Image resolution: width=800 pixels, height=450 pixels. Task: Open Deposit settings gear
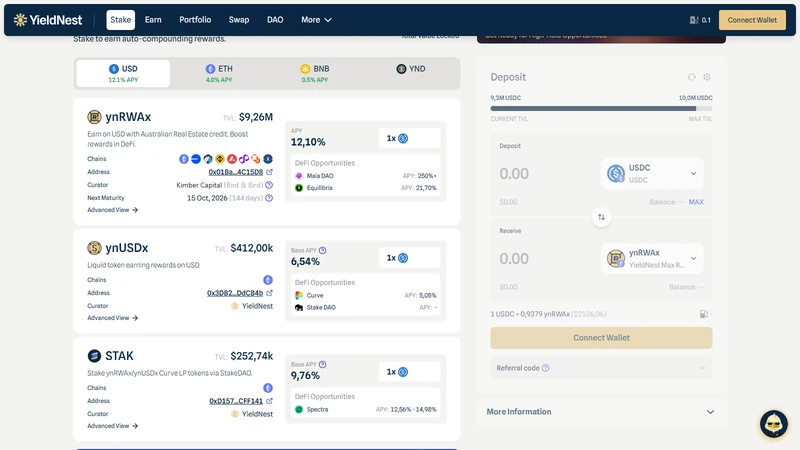(x=707, y=77)
